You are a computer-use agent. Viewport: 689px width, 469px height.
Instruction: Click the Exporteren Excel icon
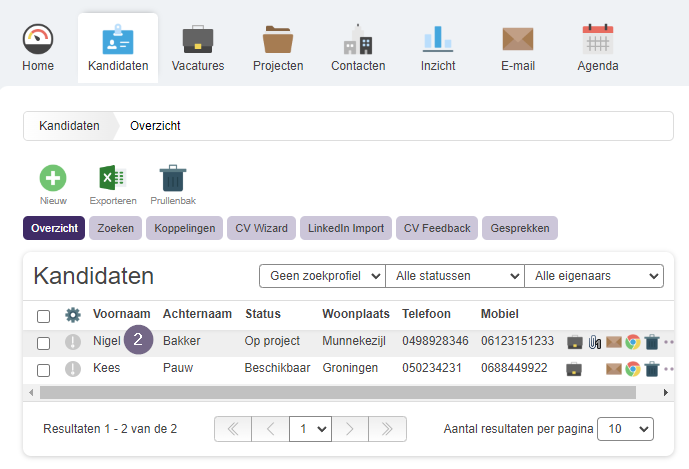click(x=113, y=178)
